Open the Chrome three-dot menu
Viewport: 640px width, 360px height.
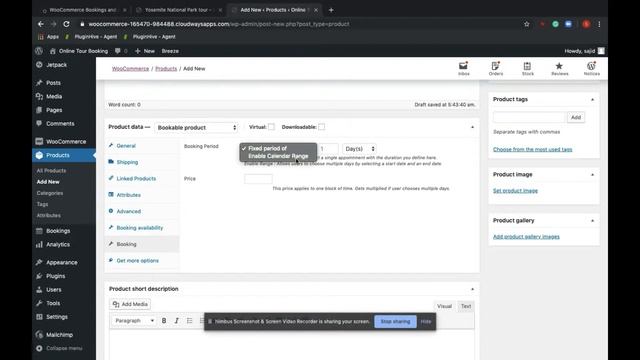pyautogui.click(x=599, y=24)
